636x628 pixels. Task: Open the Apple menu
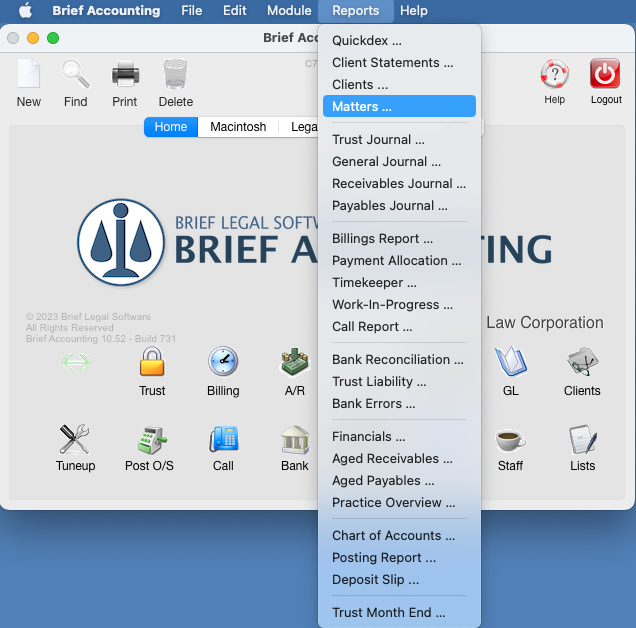[x=26, y=11]
